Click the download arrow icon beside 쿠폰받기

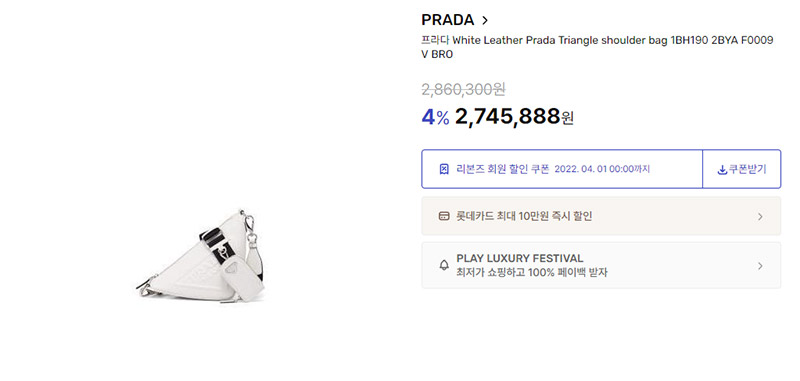[722, 170]
